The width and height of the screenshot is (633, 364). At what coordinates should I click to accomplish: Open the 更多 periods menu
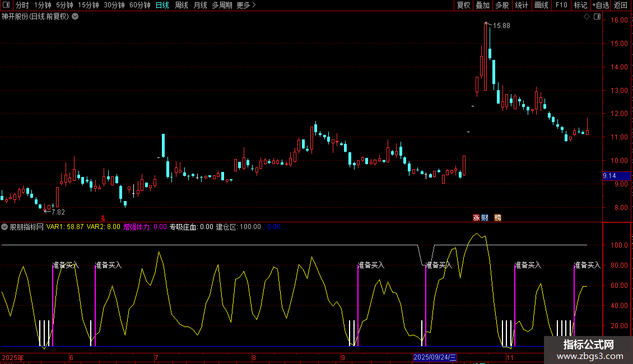pos(246,6)
